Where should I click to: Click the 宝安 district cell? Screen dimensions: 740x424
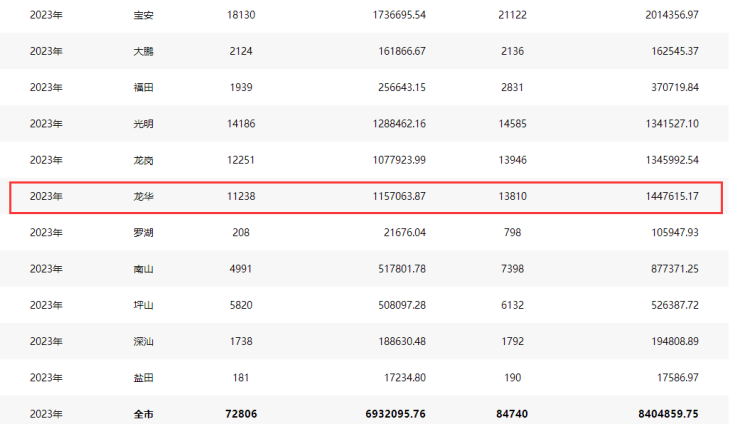point(143,16)
